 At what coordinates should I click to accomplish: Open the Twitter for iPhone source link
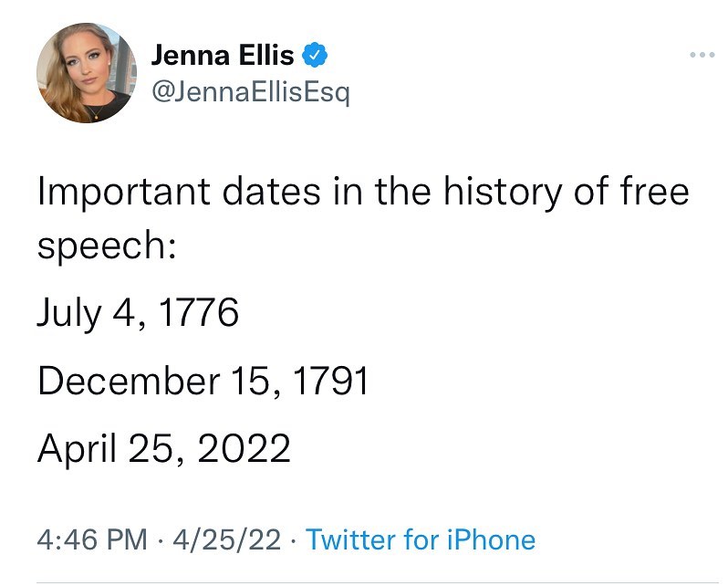click(421, 539)
